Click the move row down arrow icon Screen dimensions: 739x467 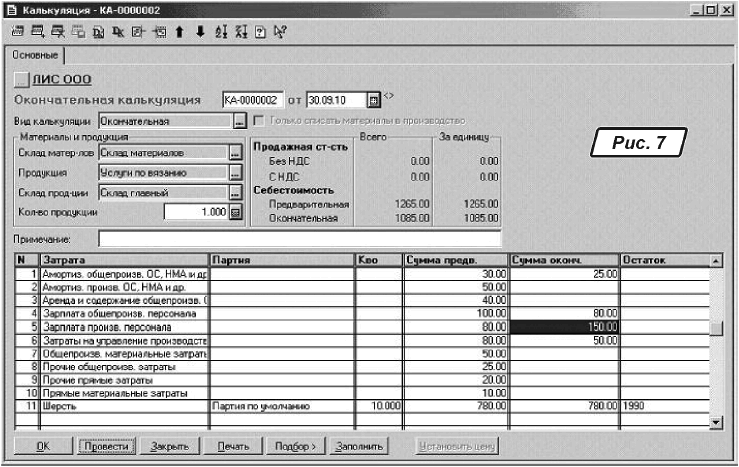click(x=200, y=30)
